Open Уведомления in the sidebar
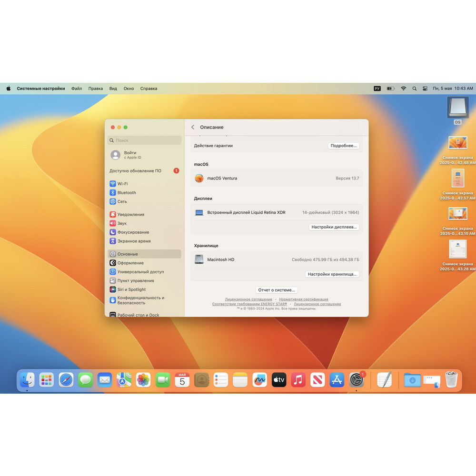 [x=145, y=214]
